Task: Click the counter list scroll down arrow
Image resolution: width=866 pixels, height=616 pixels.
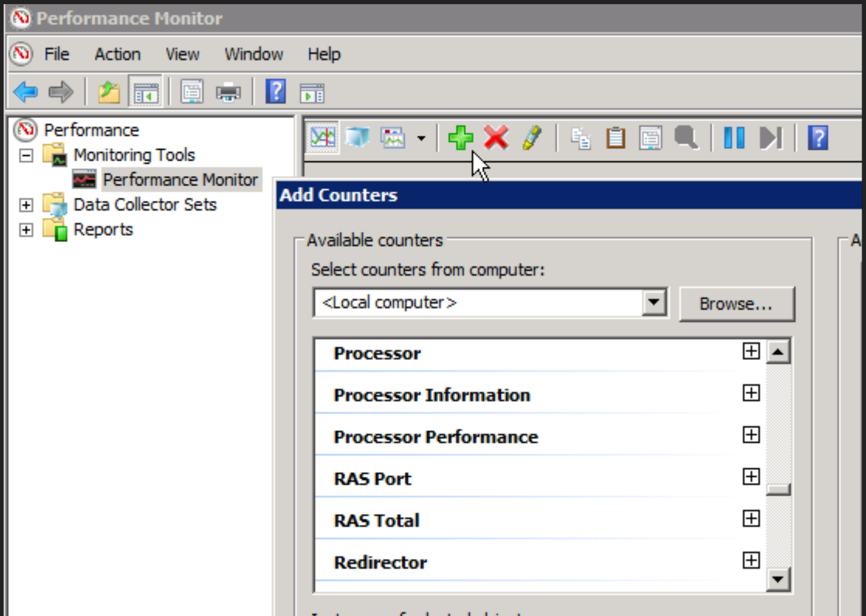Action: [778, 579]
